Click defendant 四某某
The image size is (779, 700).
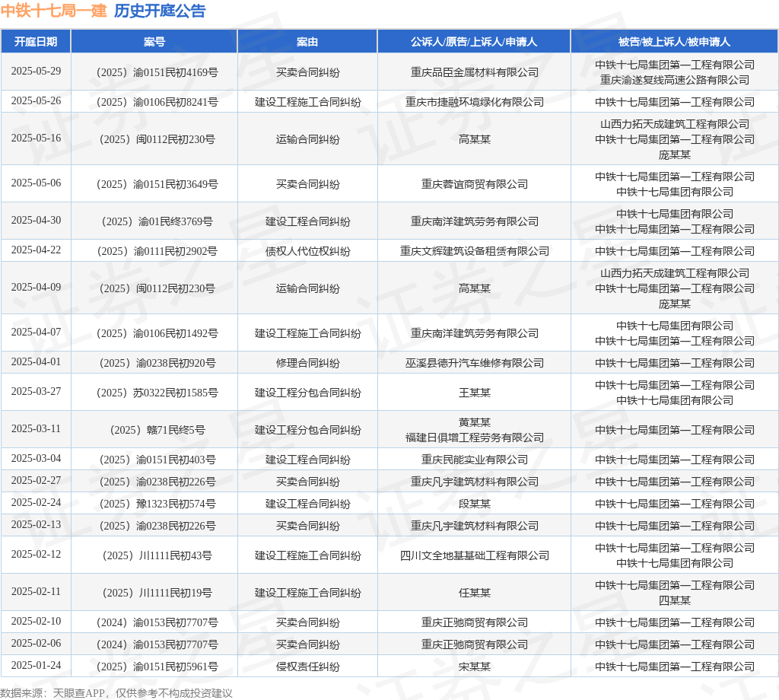point(675,600)
